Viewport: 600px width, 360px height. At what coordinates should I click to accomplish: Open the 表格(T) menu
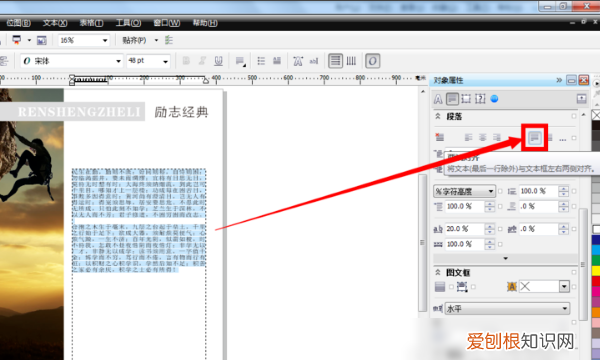(x=91, y=23)
